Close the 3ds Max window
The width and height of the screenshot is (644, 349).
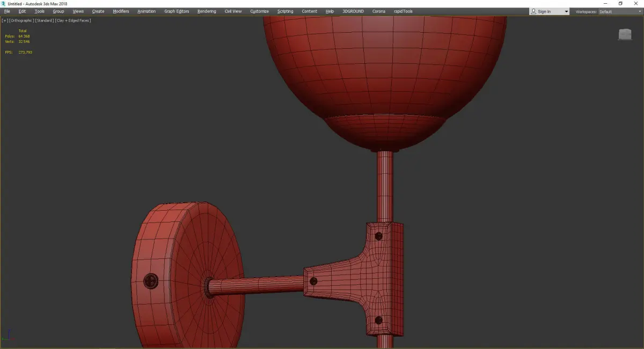(x=635, y=4)
